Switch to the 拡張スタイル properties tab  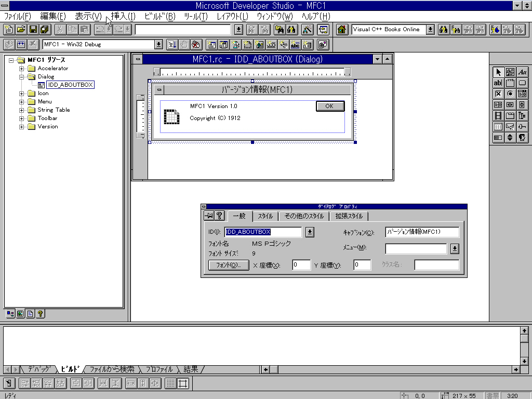pos(348,216)
